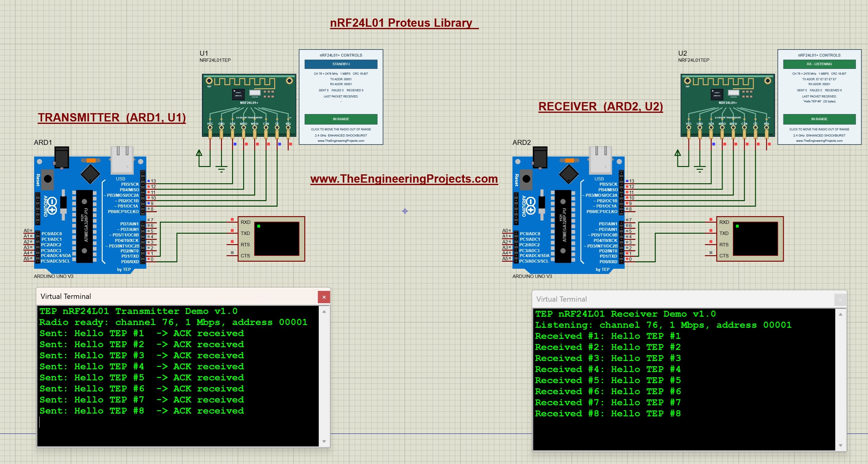
Task: Click 'Radio ready: channel 76' terminal line
Action: coord(173,322)
